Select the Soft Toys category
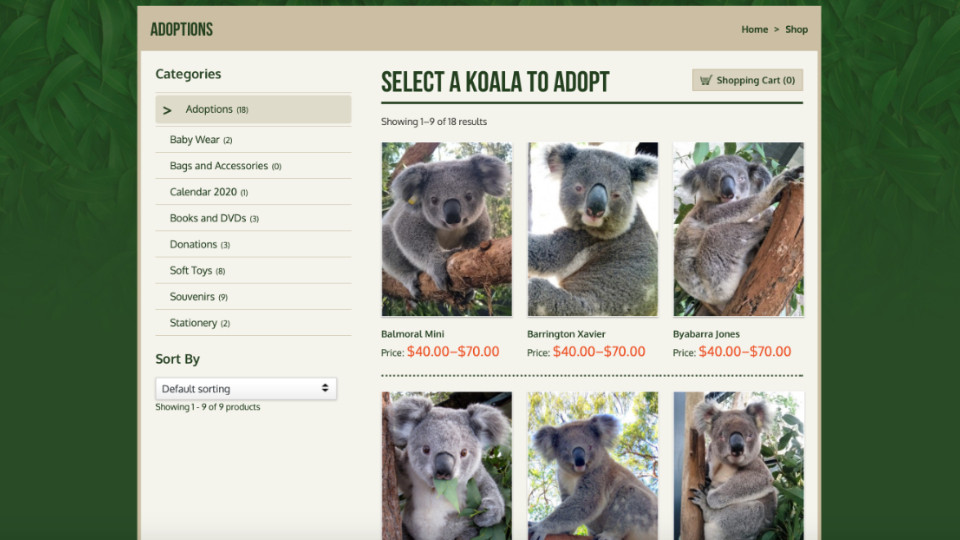 click(x=191, y=270)
